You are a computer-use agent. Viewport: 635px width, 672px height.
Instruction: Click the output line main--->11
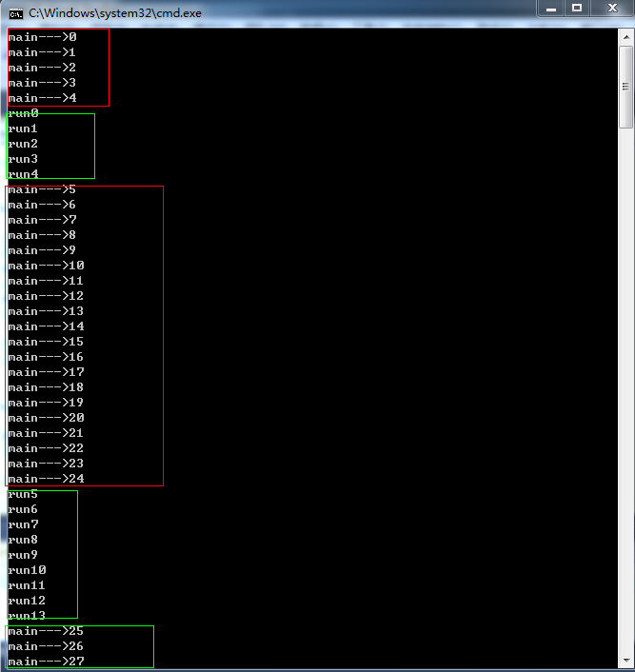coord(46,281)
